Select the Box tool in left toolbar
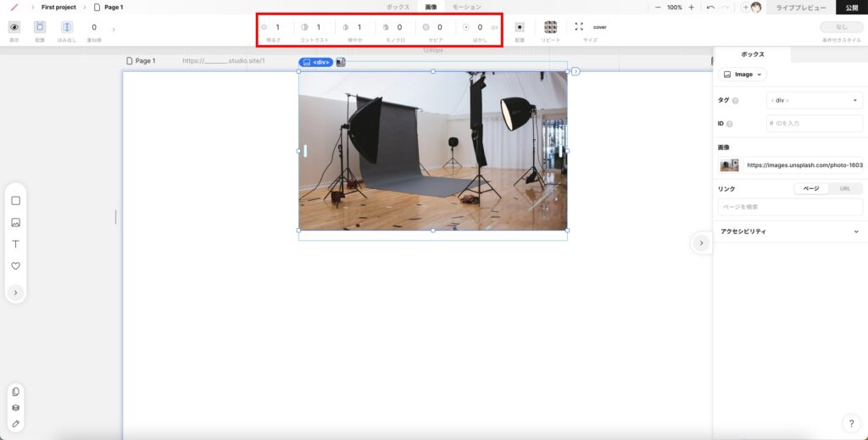This screenshot has width=868, height=440. 15,201
